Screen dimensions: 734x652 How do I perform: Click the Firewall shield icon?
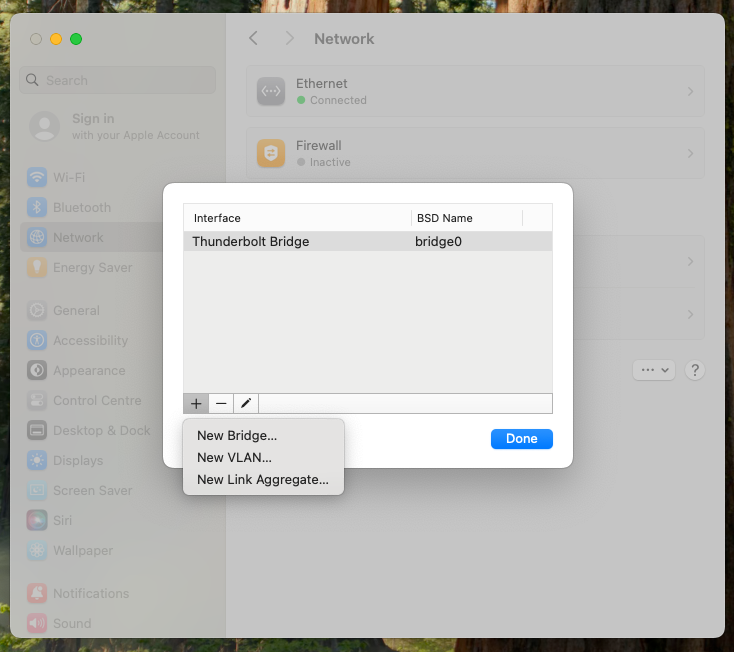click(271, 153)
